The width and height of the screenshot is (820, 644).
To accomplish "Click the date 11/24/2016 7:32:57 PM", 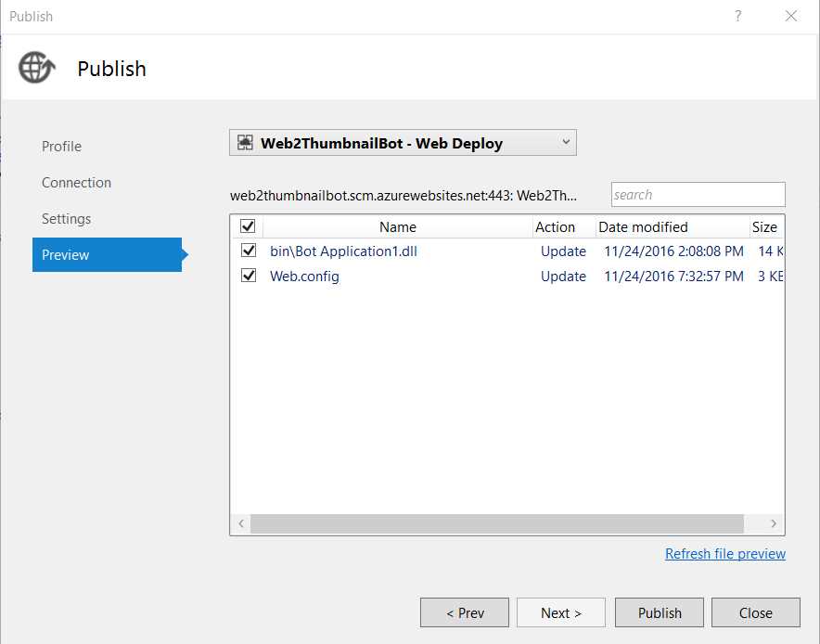I will 673,277.
